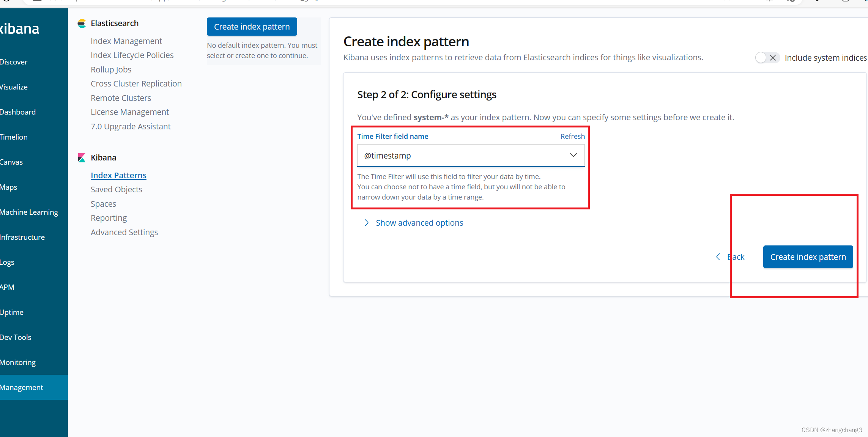Image resolution: width=868 pixels, height=437 pixels.
Task: Open Maps in the sidebar
Action: tap(9, 187)
